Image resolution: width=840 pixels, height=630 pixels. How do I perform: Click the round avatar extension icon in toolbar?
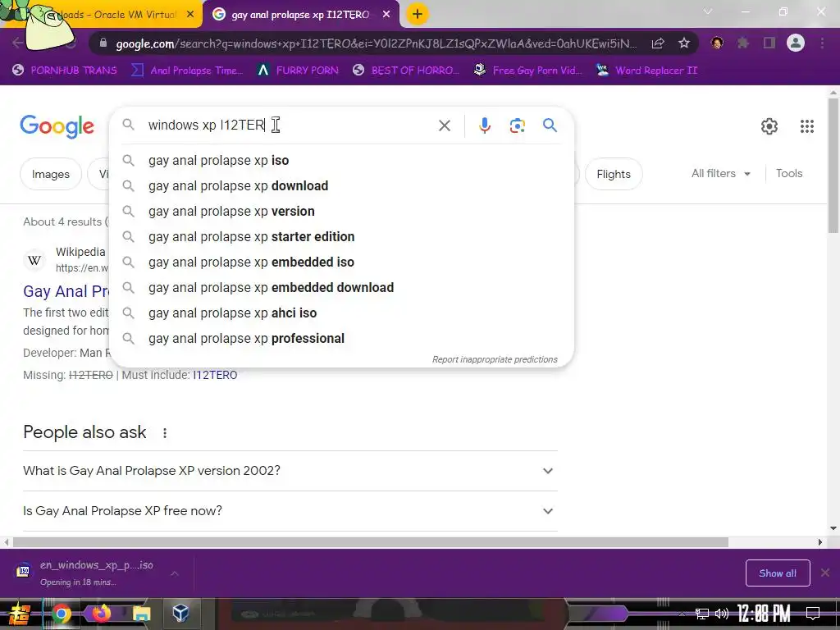pos(717,43)
